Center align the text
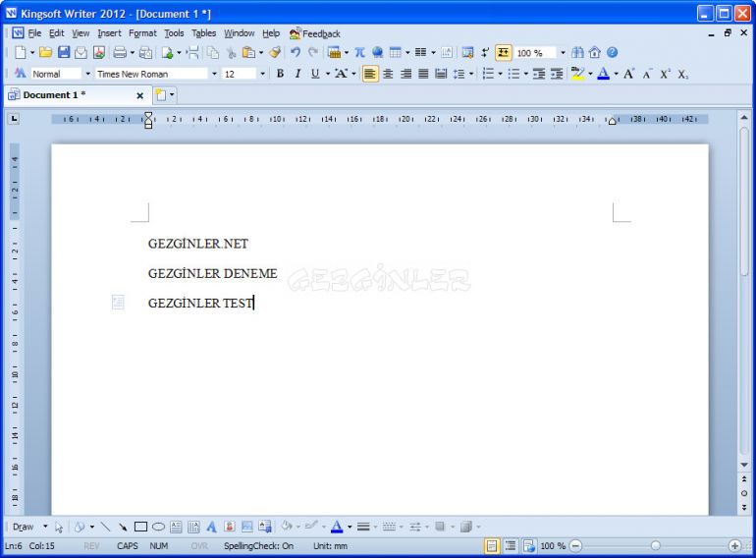Viewport: 756px width, 558px height. [x=388, y=74]
